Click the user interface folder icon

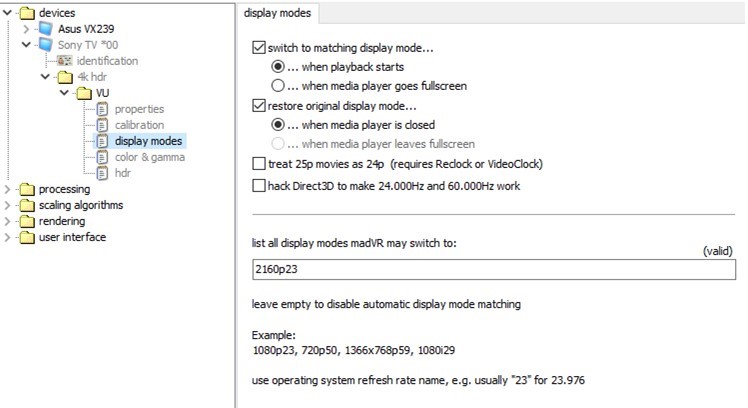[x=27, y=237]
